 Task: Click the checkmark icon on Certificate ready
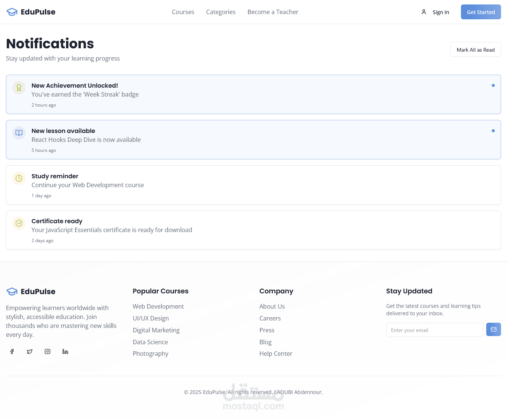click(19, 223)
